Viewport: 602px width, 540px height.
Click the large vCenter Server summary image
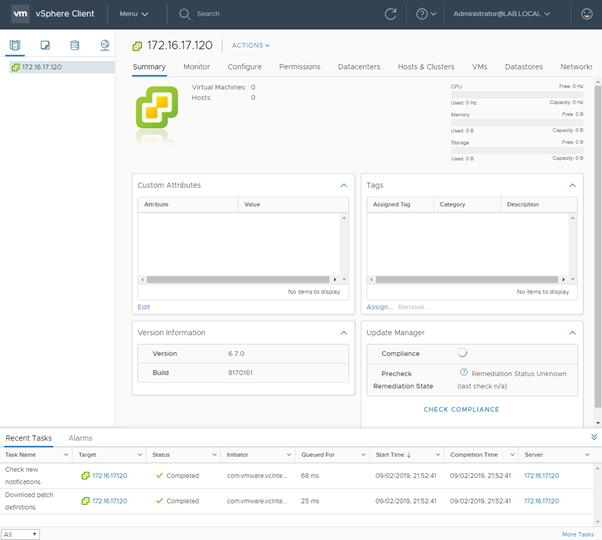point(157,108)
